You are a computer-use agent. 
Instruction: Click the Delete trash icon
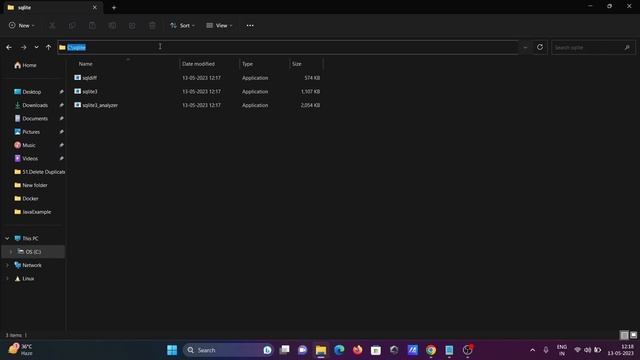coord(152,25)
